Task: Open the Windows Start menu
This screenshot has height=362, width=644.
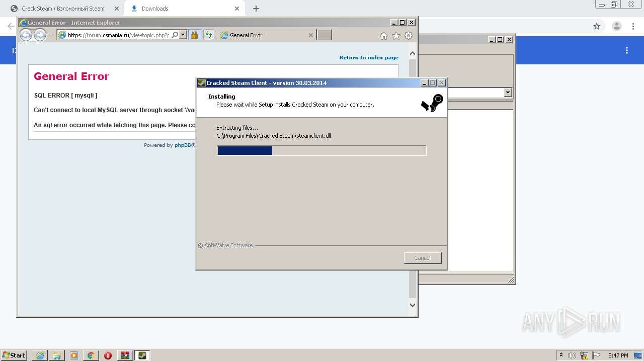Action: [x=14, y=355]
